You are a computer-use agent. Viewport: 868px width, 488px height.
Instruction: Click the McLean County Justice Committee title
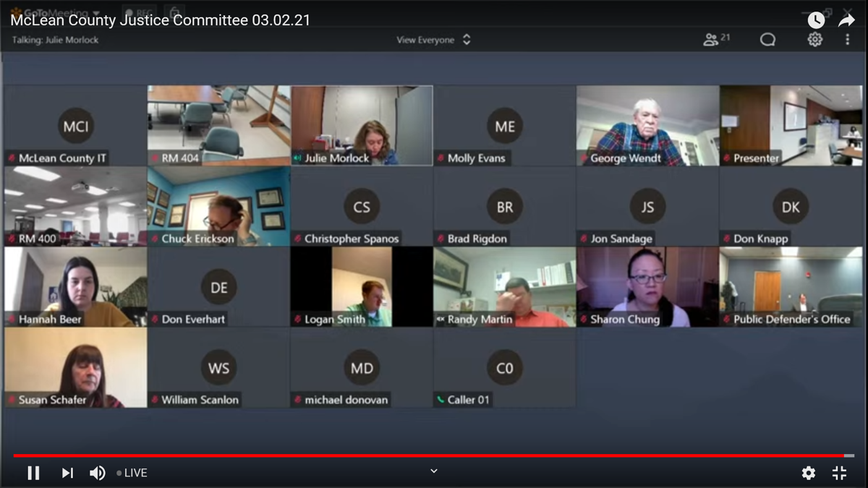tap(160, 20)
